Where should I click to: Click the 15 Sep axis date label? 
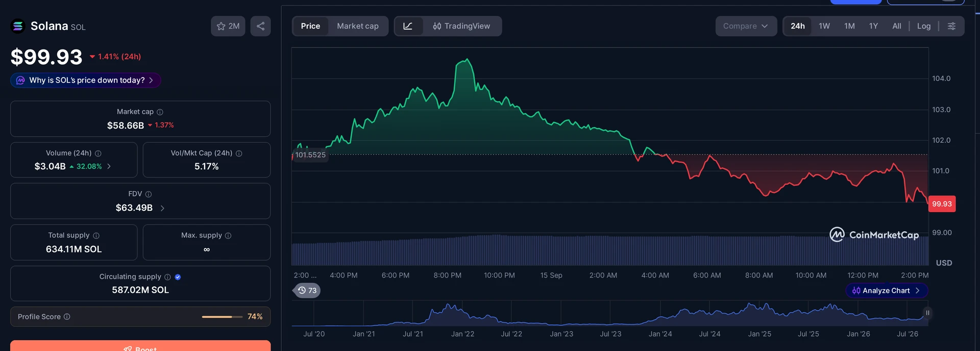coord(551,275)
